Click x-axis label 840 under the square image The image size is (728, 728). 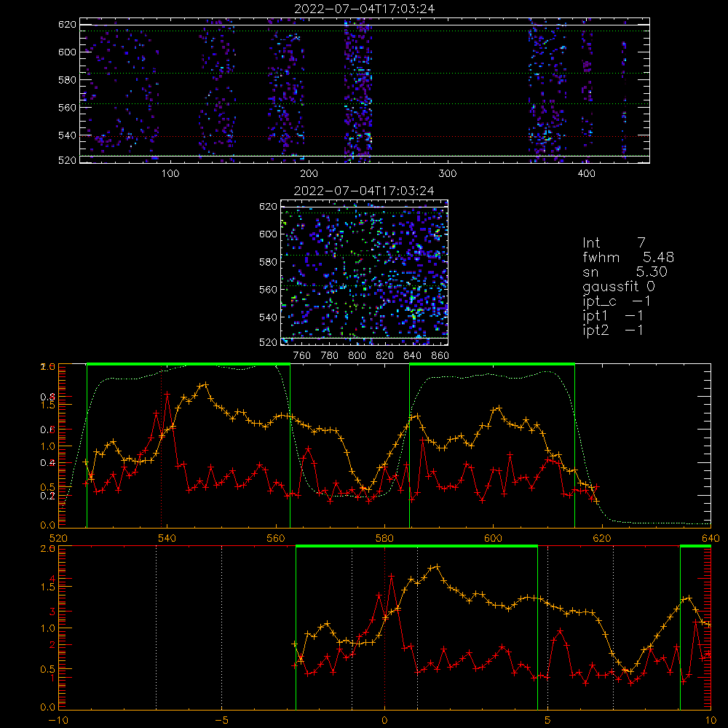[412, 356]
